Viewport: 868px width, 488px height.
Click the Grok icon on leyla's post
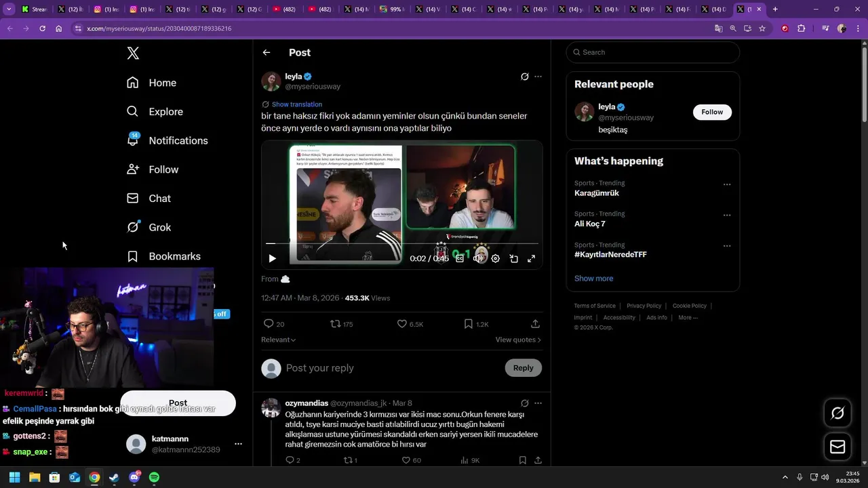(x=524, y=77)
